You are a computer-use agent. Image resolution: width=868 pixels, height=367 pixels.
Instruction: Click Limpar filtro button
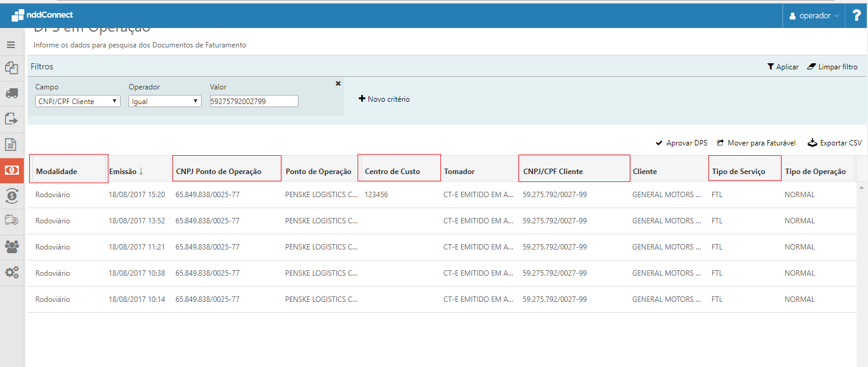click(832, 67)
